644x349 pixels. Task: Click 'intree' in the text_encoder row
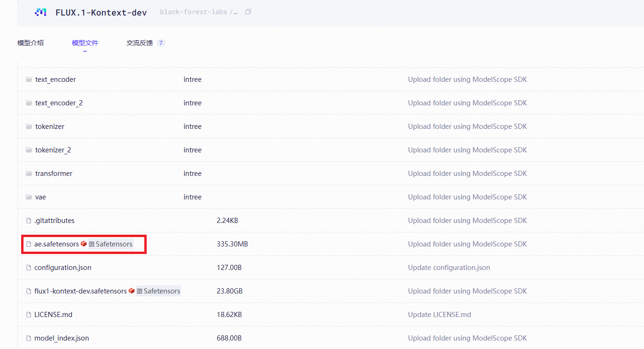(193, 79)
